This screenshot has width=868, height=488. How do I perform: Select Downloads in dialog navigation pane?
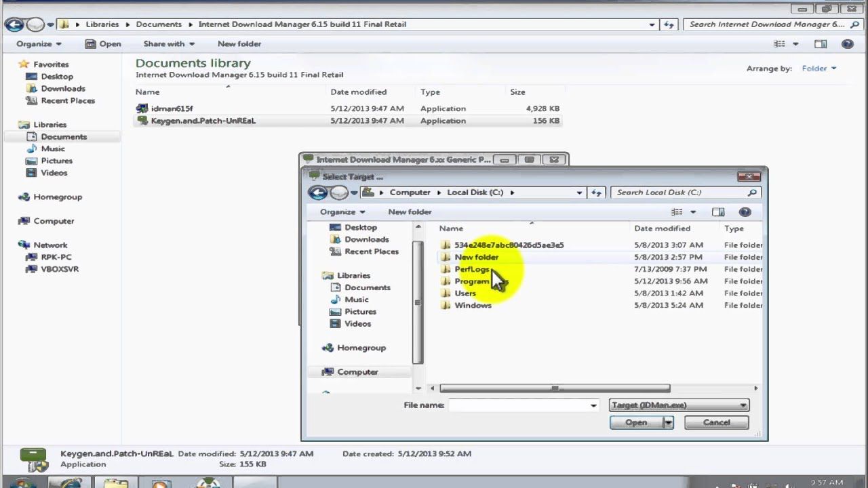(x=366, y=239)
